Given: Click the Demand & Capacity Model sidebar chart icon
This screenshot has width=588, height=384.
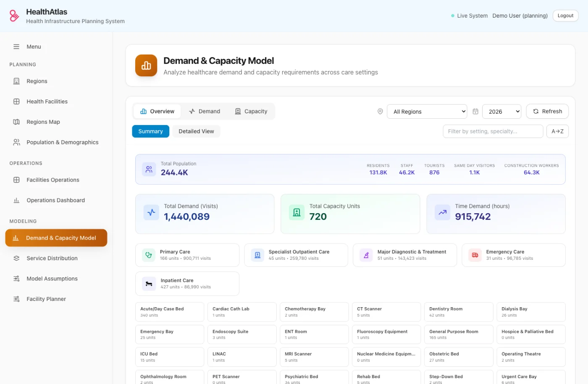Looking at the screenshot, I should click(x=16, y=238).
